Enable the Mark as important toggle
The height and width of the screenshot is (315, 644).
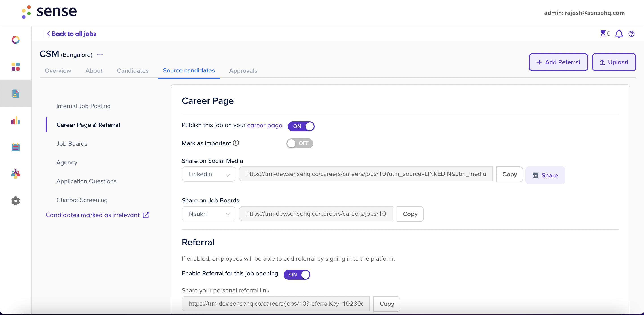tap(300, 143)
